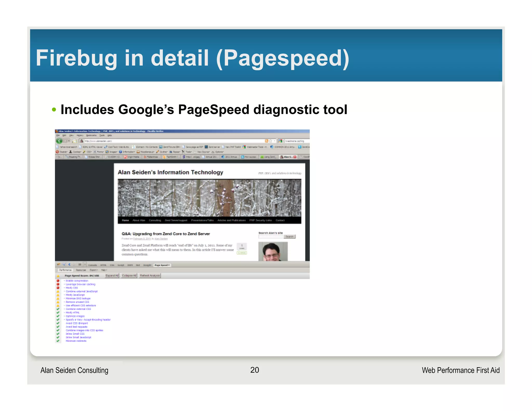Expand the Enable compression rule
This screenshot has height=411, width=532.
[x=77, y=281]
